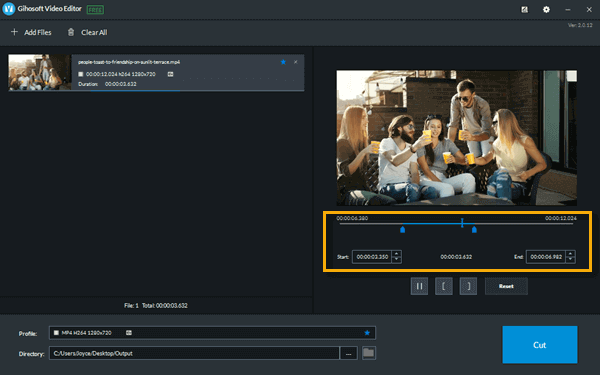Click the file format icon beside 1280x720 in file row
The width and height of the screenshot is (600, 375).
tap(171, 74)
